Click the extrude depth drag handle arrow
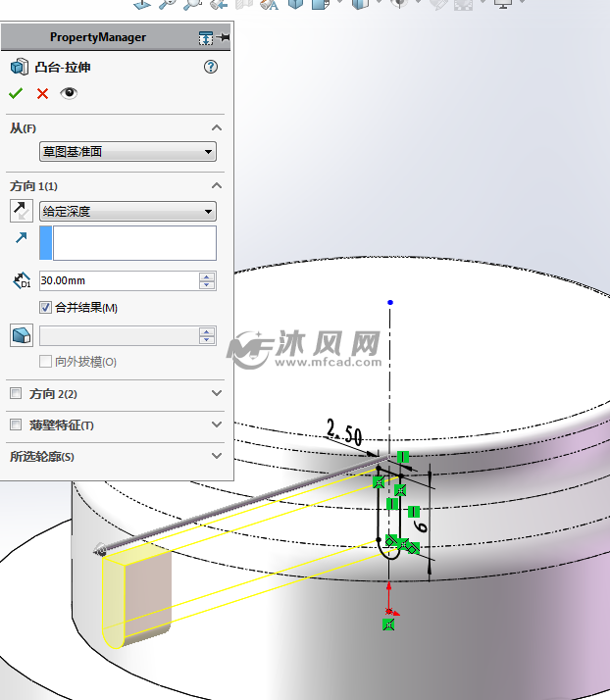Image resolution: width=610 pixels, height=700 pixels. click(x=101, y=549)
